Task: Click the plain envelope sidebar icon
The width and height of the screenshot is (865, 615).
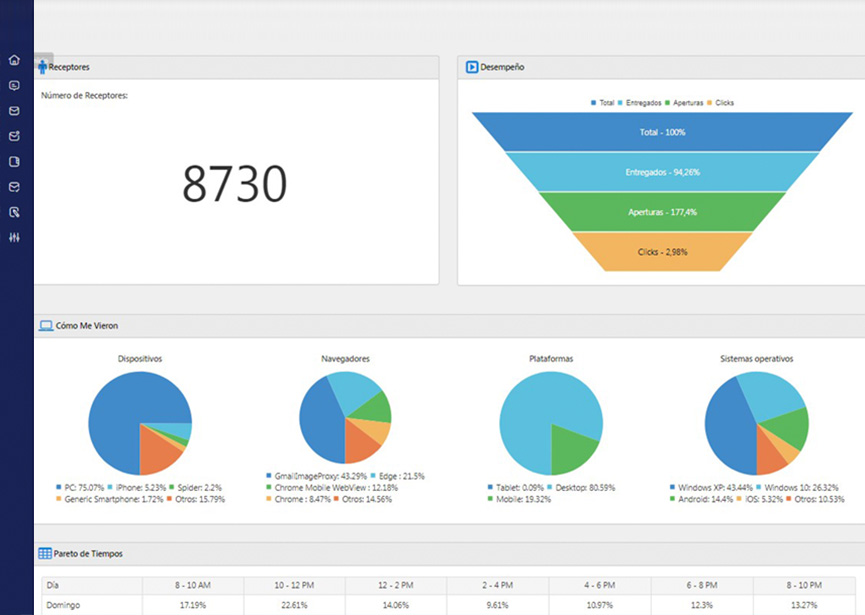Action: [14, 110]
